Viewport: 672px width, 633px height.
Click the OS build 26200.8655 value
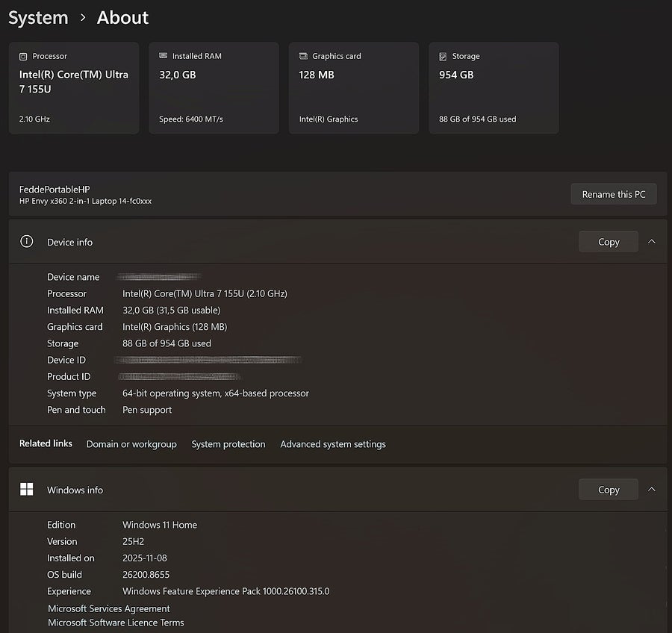[x=146, y=575]
